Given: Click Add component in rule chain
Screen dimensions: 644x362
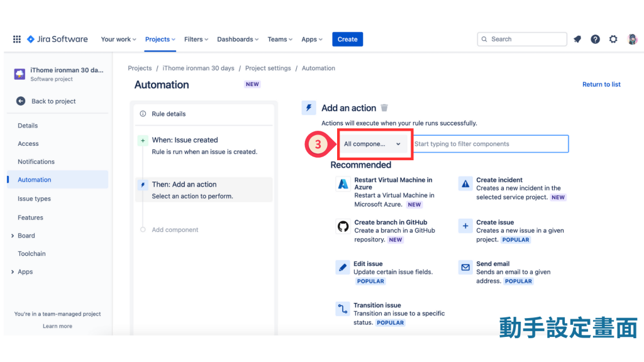Looking at the screenshot, I should pos(175,230).
